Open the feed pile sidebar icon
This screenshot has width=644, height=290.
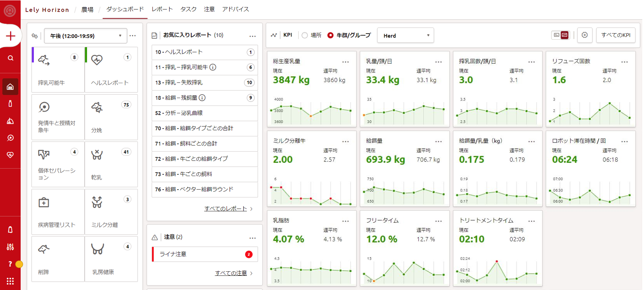pyautogui.click(x=10, y=121)
